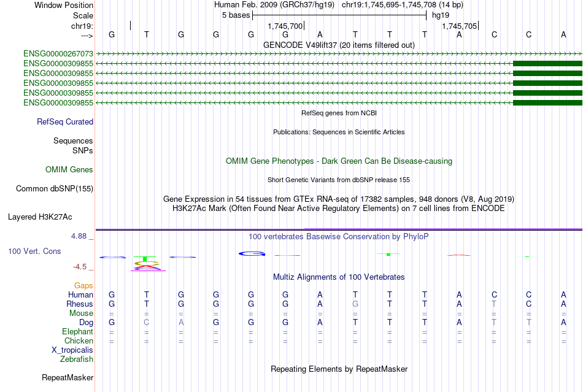This screenshot has height=392, width=583.
Task: Click the 1,745,705 position marker
Action: point(459,26)
